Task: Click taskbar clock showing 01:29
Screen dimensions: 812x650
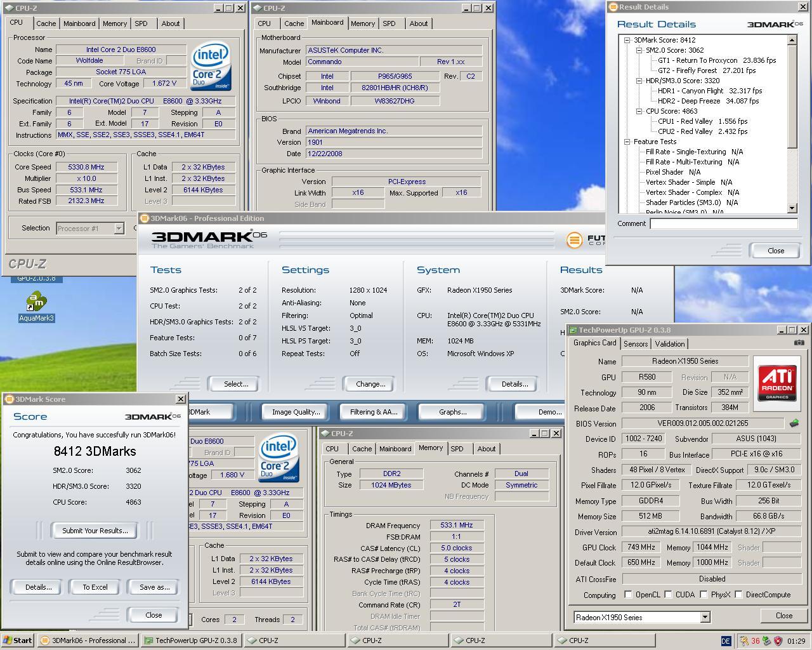Action: pos(796,641)
